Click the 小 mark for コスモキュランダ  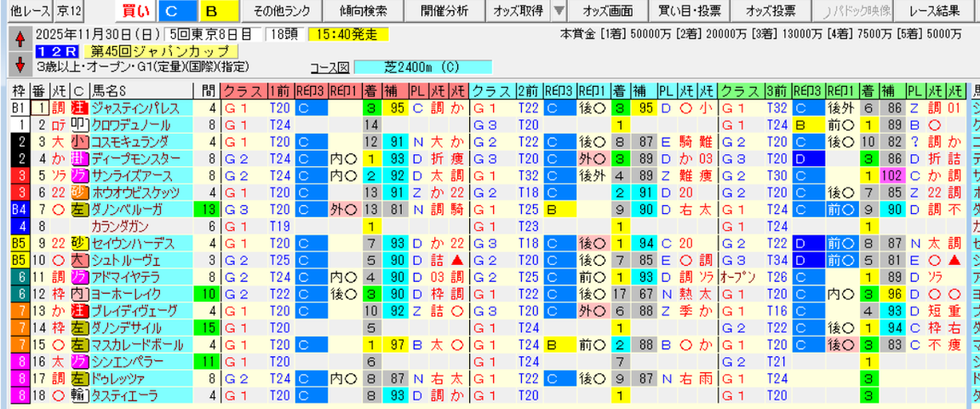pyautogui.click(x=79, y=141)
